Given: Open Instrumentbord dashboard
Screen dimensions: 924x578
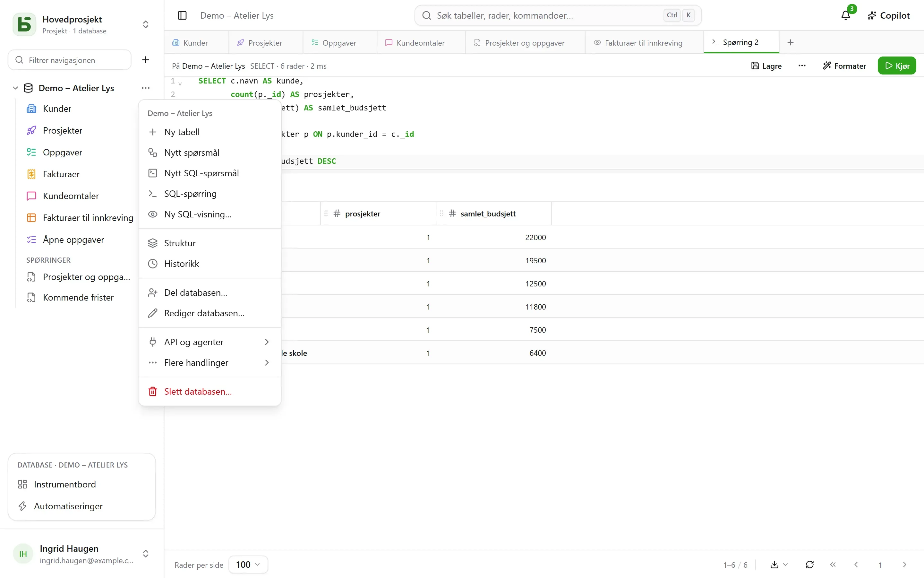Looking at the screenshot, I should [82, 484].
